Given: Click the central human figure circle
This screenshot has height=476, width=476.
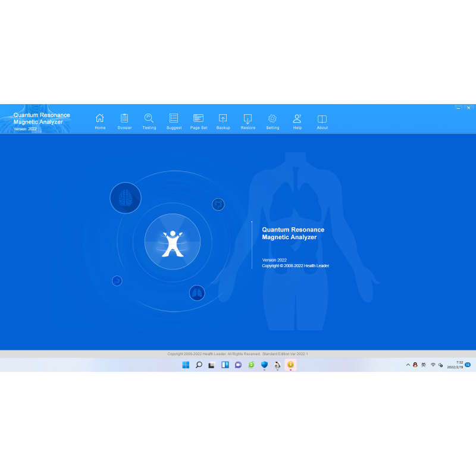Looking at the screenshot, I should (173, 242).
